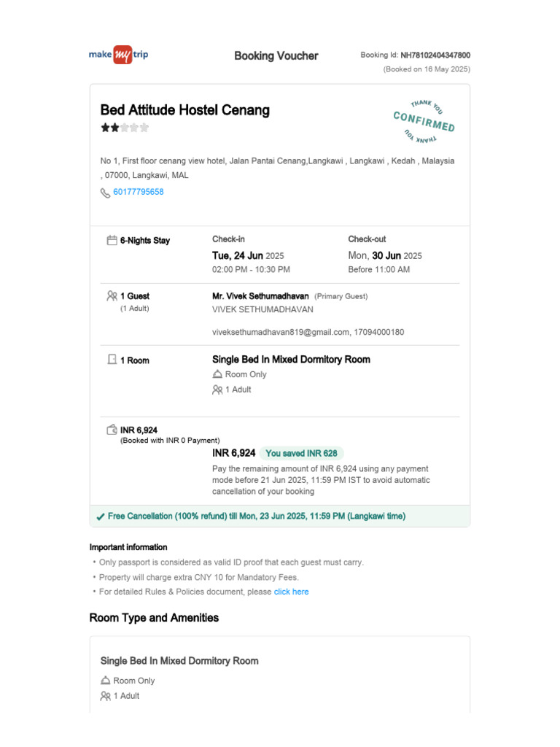The width and height of the screenshot is (560, 747).
Task: Open the Rules & Policies "click here" link
Action: (x=291, y=592)
